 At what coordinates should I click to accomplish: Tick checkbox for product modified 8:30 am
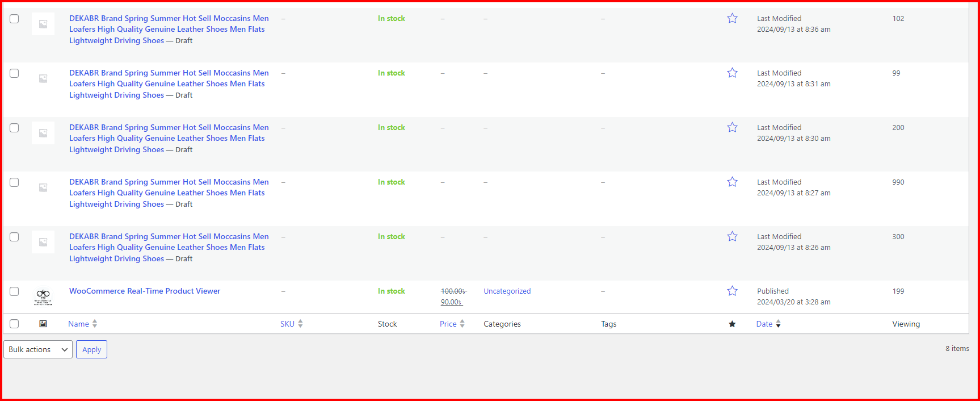(x=14, y=128)
